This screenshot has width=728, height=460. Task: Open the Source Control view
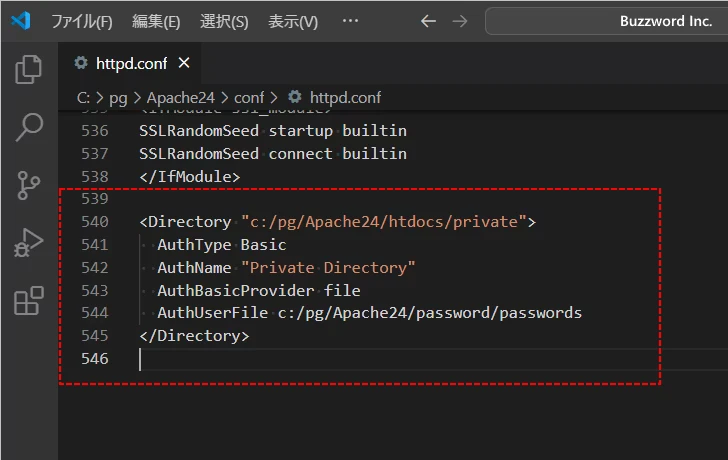coord(29,185)
